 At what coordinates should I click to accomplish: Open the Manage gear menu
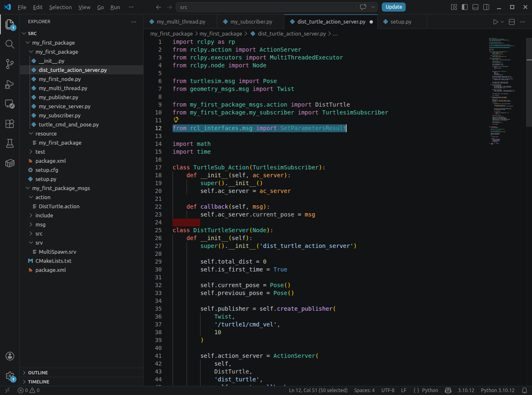coord(10,376)
